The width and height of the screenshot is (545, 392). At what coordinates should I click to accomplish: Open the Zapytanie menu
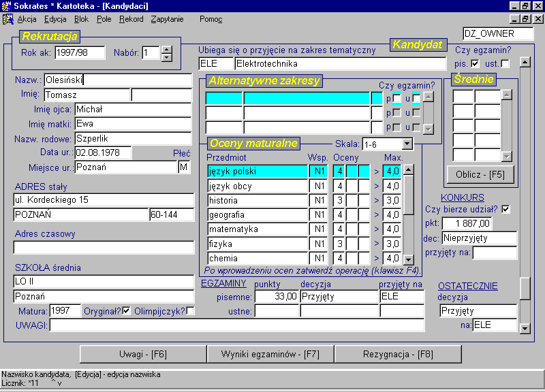tap(167, 19)
